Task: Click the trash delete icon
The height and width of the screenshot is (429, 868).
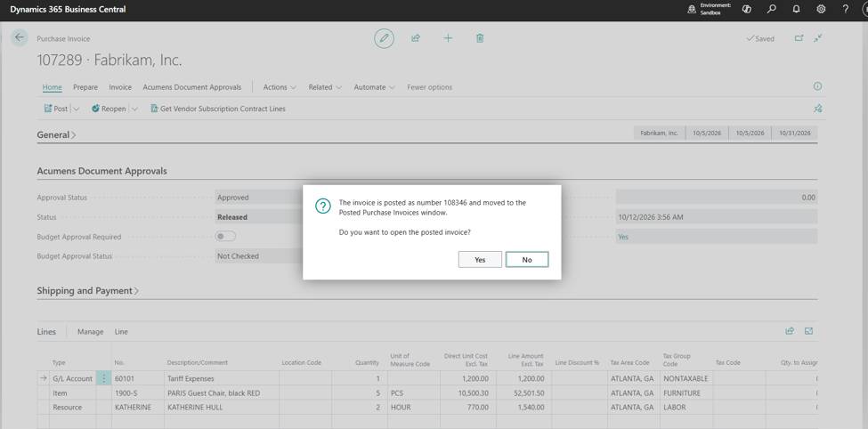Action: (480, 38)
